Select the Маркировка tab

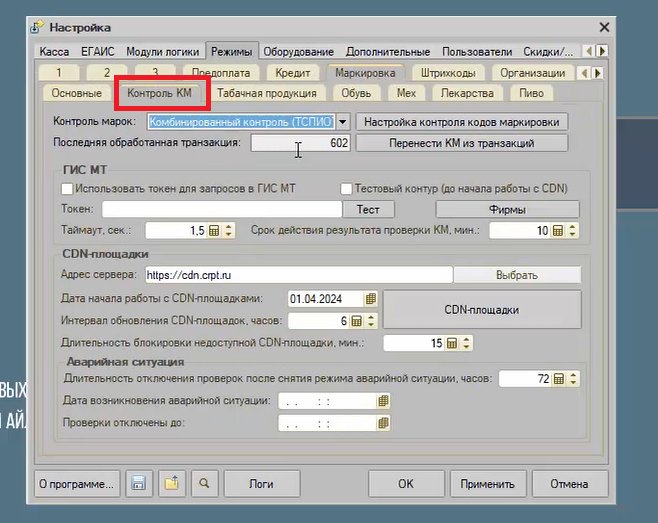pyautogui.click(x=365, y=72)
